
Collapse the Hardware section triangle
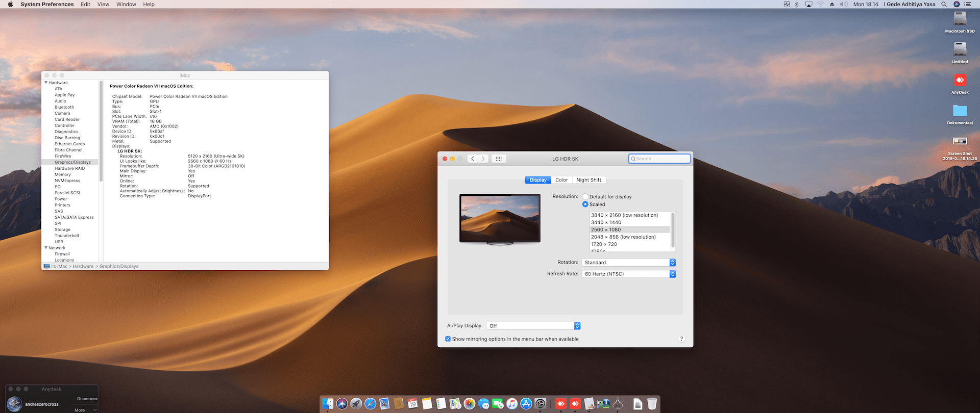pos(46,83)
